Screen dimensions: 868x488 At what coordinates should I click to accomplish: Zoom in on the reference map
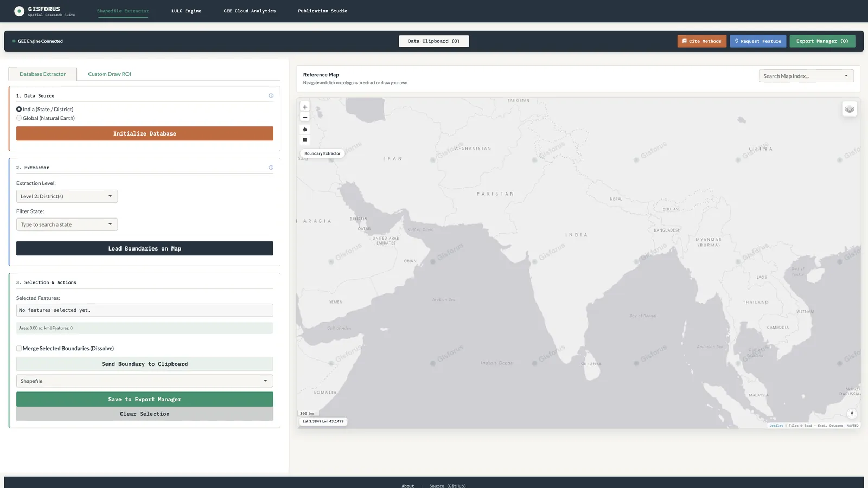pyautogui.click(x=305, y=107)
